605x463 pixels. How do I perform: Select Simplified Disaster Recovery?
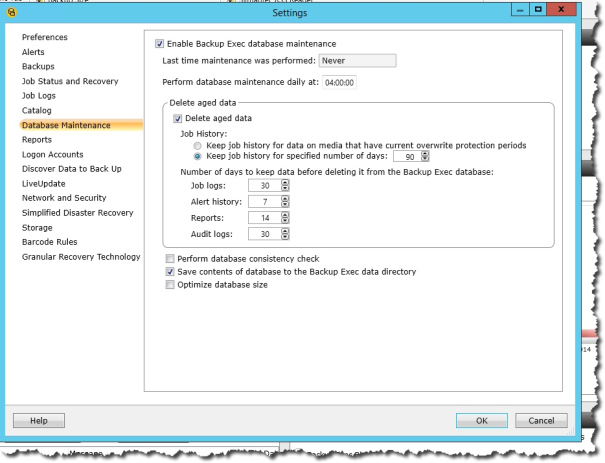tap(78, 213)
